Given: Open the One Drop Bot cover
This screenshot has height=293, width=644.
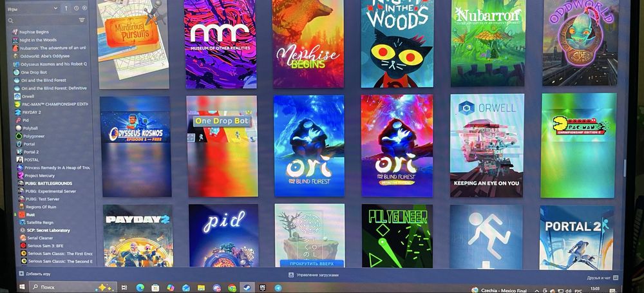Looking at the screenshot, I should [222, 146].
